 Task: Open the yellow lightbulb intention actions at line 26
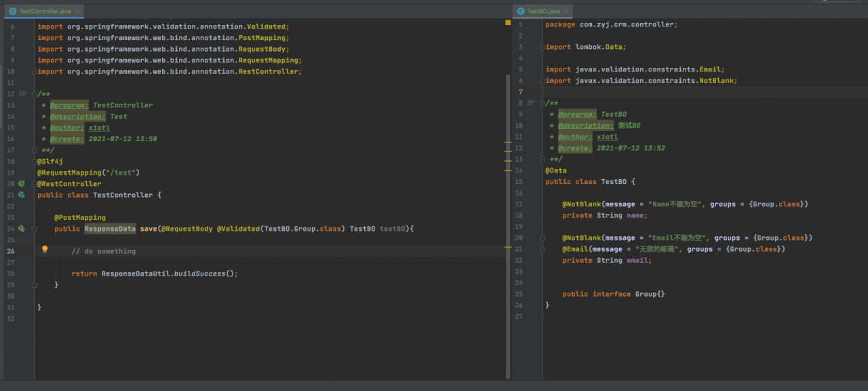(x=45, y=250)
